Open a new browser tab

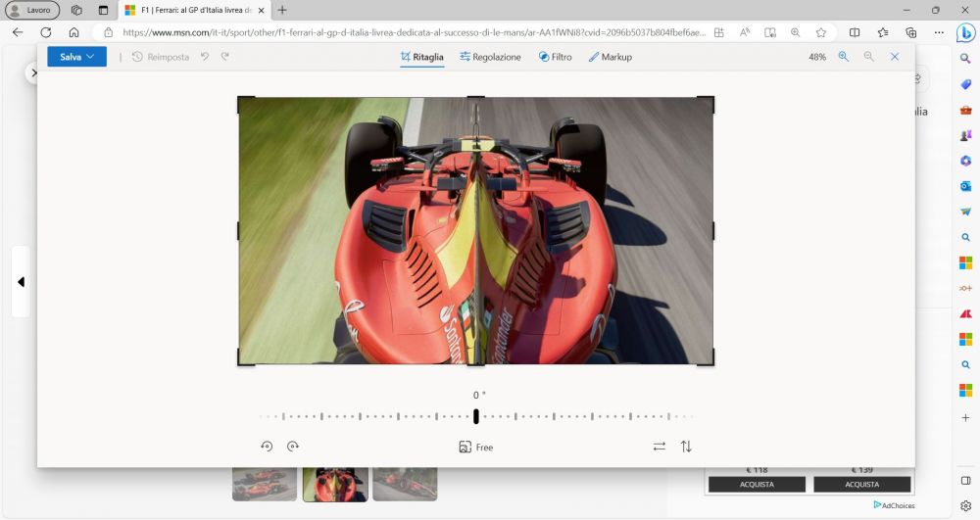coord(282,10)
